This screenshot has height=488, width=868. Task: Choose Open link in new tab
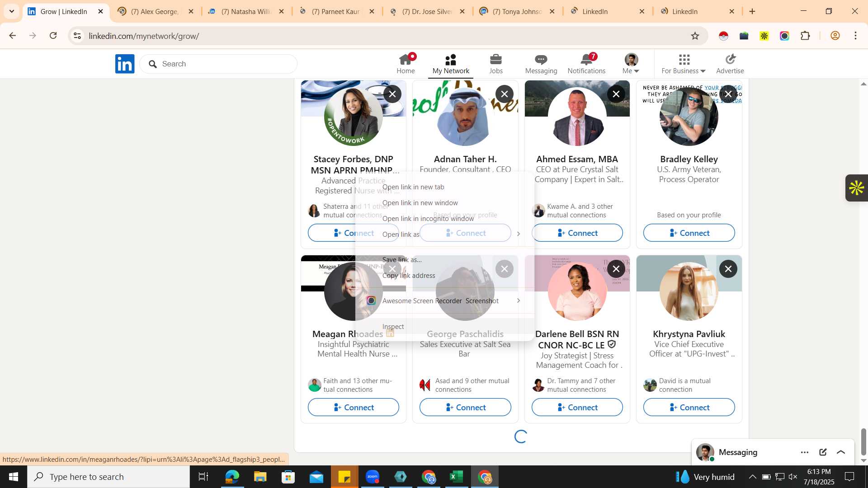445,187
